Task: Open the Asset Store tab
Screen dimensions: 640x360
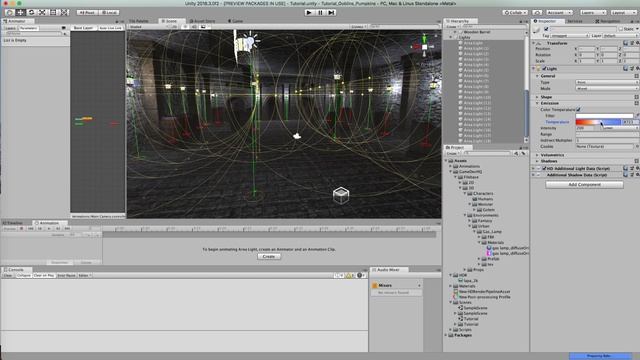Action: [203, 21]
